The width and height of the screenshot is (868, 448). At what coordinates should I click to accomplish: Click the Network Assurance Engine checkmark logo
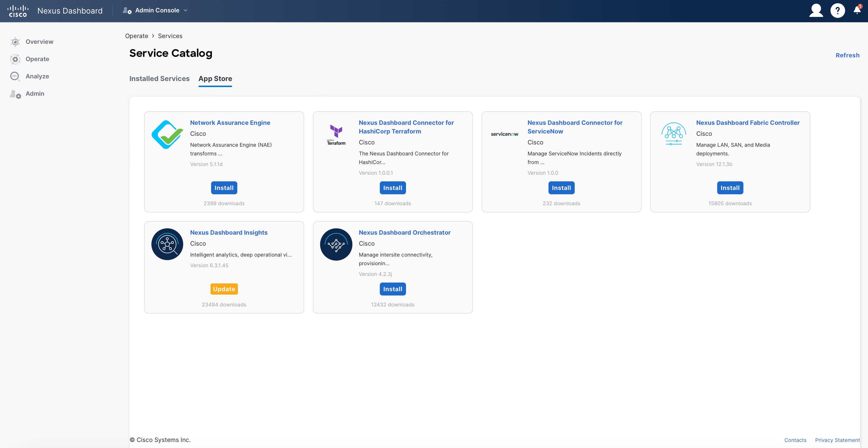point(167,134)
